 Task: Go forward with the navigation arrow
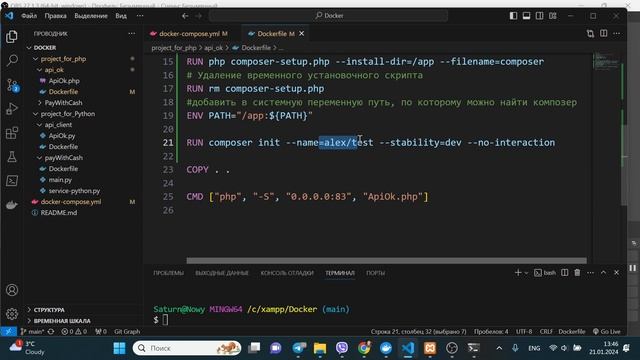click(x=198, y=16)
